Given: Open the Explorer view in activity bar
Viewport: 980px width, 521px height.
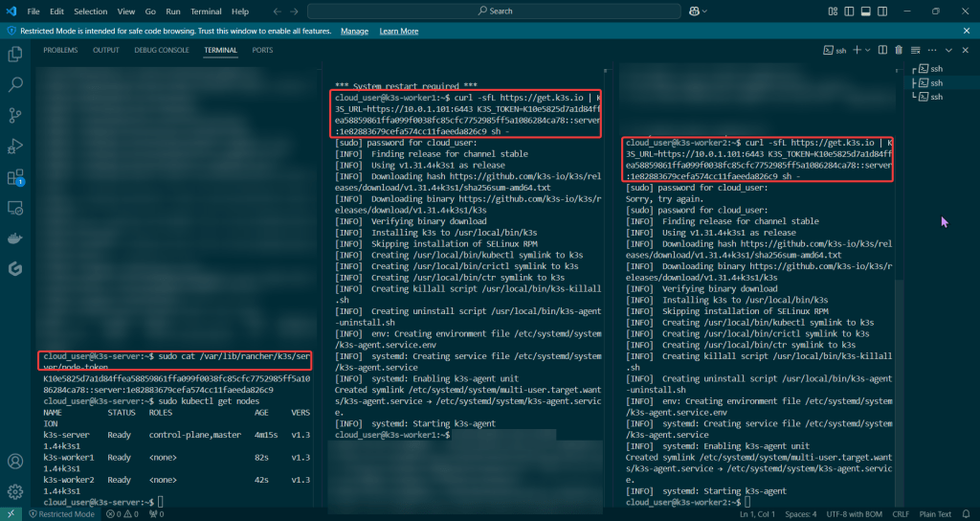Looking at the screenshot, I should click(15, 55).
